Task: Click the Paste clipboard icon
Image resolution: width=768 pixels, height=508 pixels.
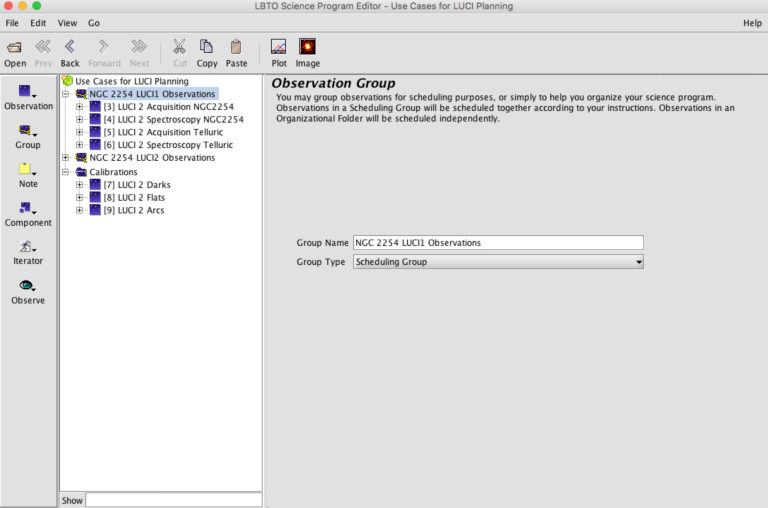Action: click(236, 47)
